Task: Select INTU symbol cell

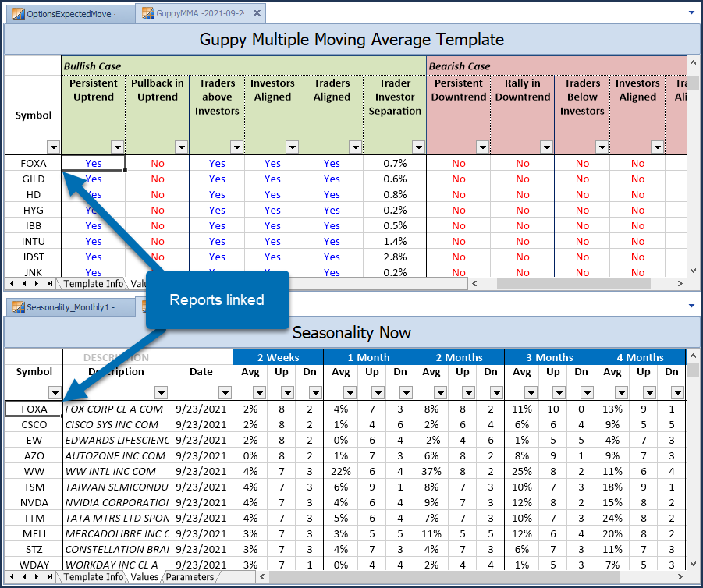Action: (34, 241)
